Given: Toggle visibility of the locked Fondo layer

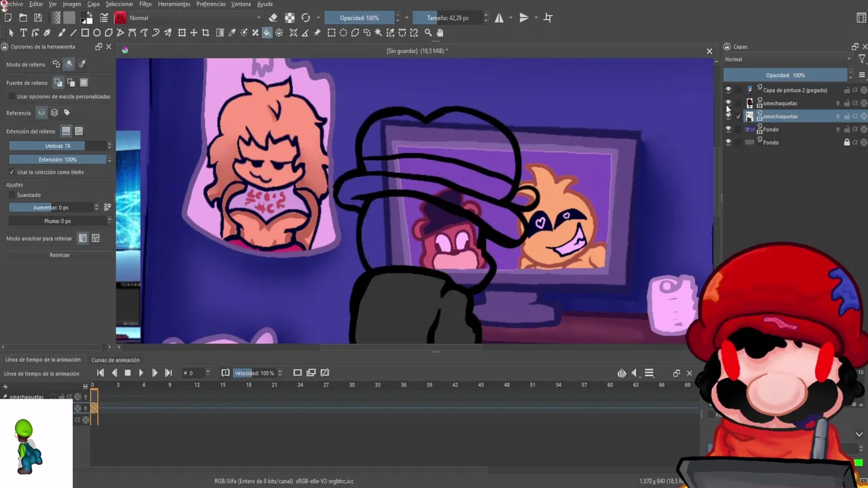Looking at the screenshot, I should click(x=728, y=142).
